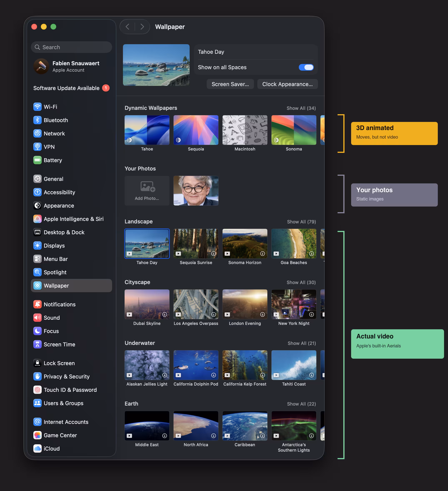Select California Dolphin Pod wallpaper
This screenshot has height=491, width=448.
tap(196, 365)
